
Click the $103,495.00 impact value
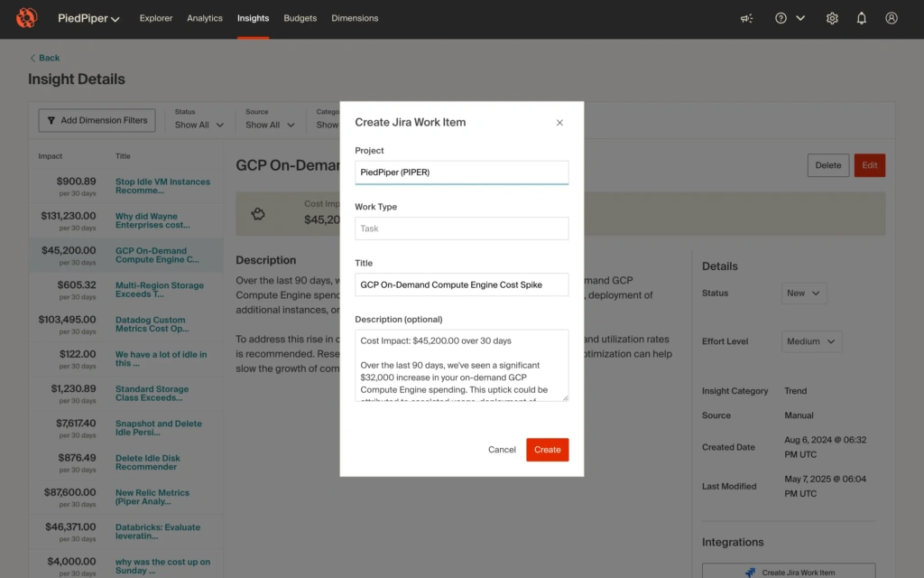click(67, 320)
